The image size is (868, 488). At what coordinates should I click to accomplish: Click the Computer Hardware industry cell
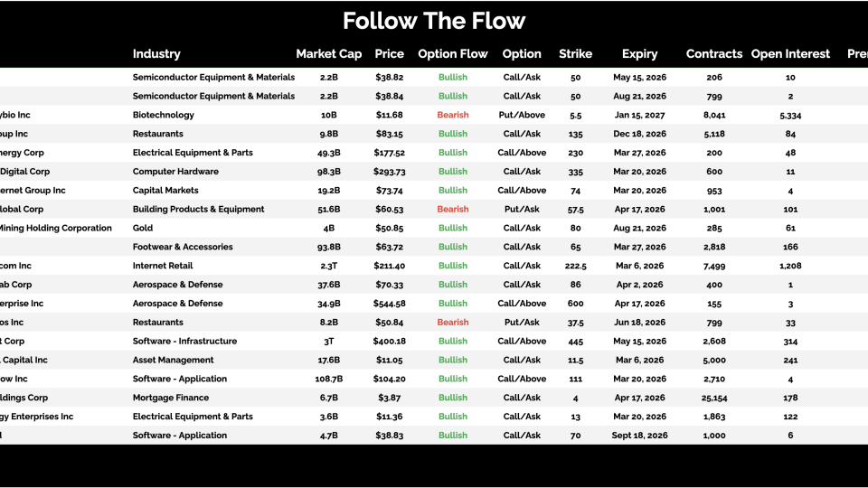(175, 172)
